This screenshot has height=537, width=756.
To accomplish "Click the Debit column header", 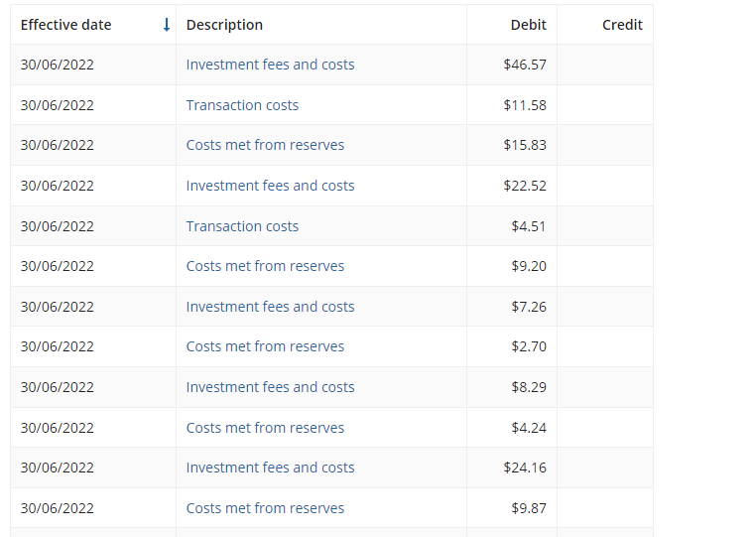I will tap(528, 25).
